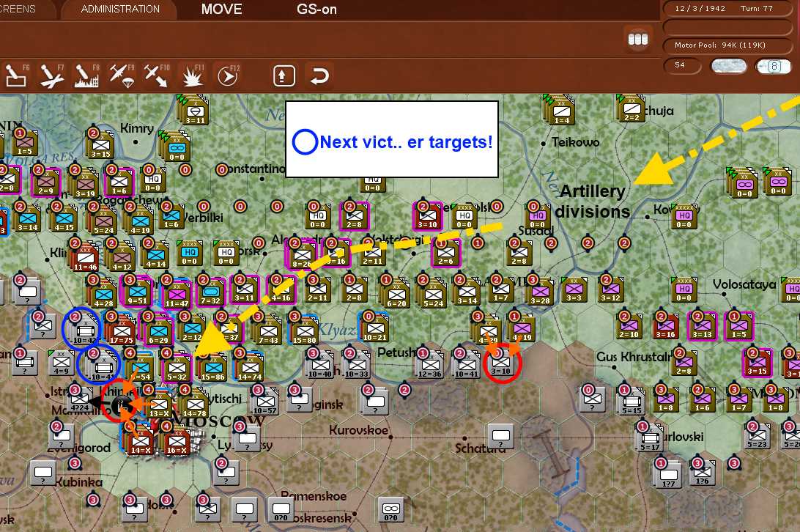
Task: Select the 3=12 unit counter
Action: pos(611,289)
